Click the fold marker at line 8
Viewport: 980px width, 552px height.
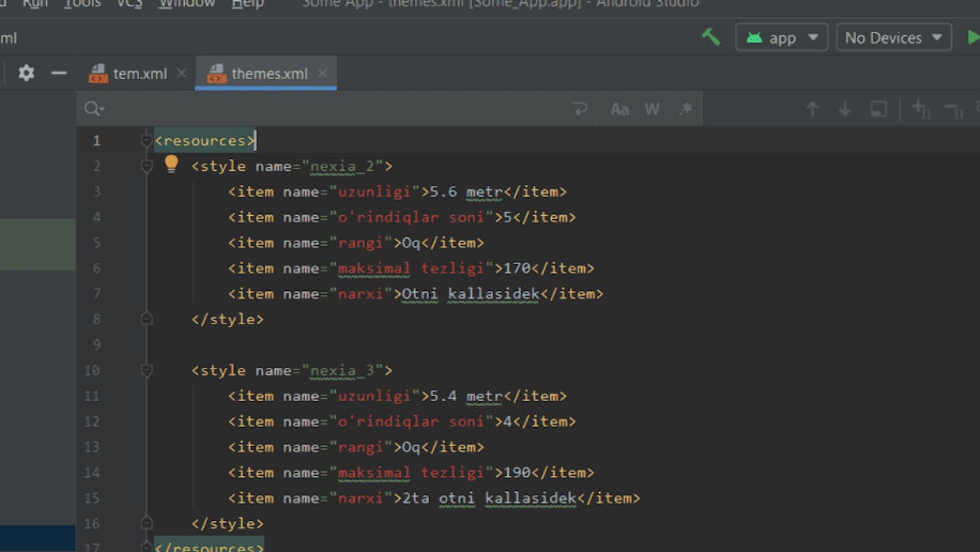click(146, 319)
